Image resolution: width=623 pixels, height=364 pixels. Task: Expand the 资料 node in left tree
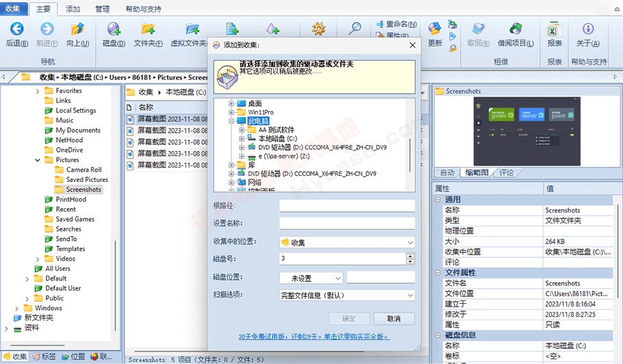point(6,328)
